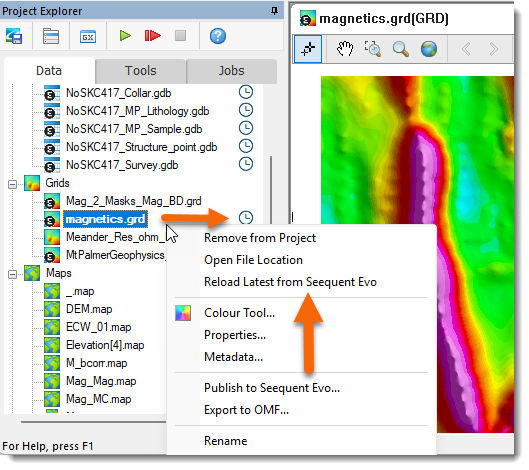Select the zoom magnifier tool
Image resolution: width=529 pixels, height=470 pixels.
[401, 49]
